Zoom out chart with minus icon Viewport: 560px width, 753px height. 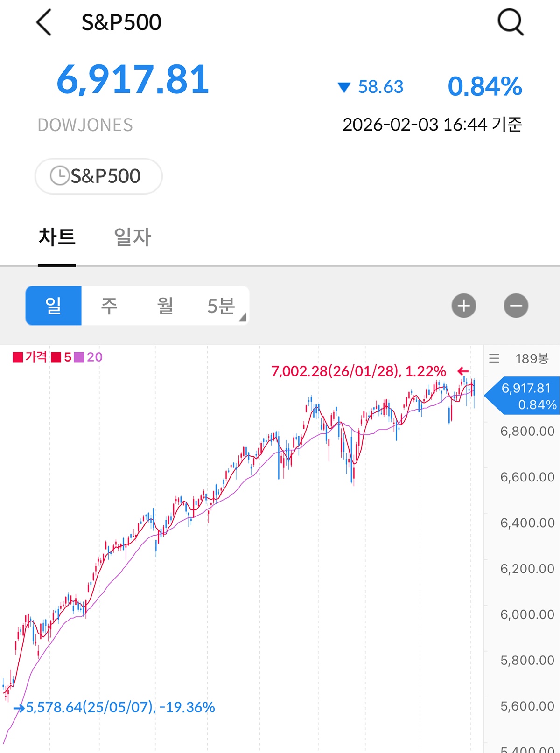[516, 306]
